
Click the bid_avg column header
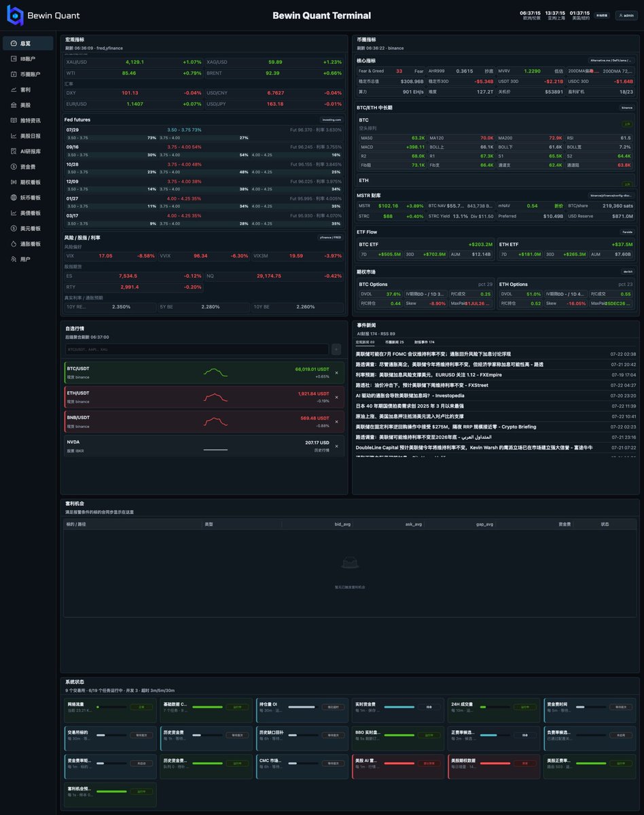tap(342, 524)
